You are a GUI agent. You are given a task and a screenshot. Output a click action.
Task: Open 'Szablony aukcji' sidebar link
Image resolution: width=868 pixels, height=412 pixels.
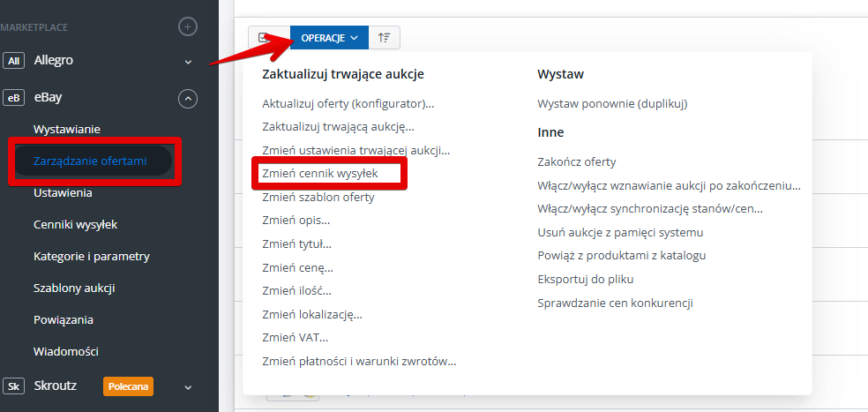tap(74, 288)
